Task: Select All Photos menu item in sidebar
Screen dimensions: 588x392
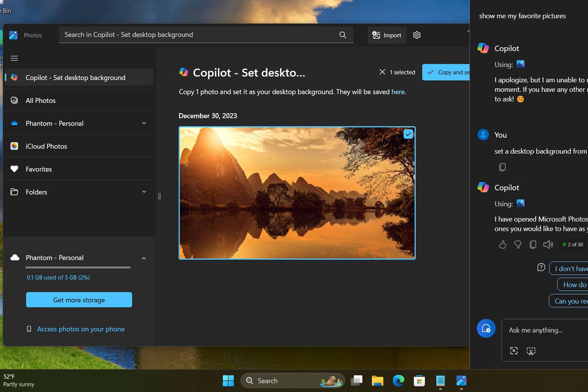Action: 40,100
